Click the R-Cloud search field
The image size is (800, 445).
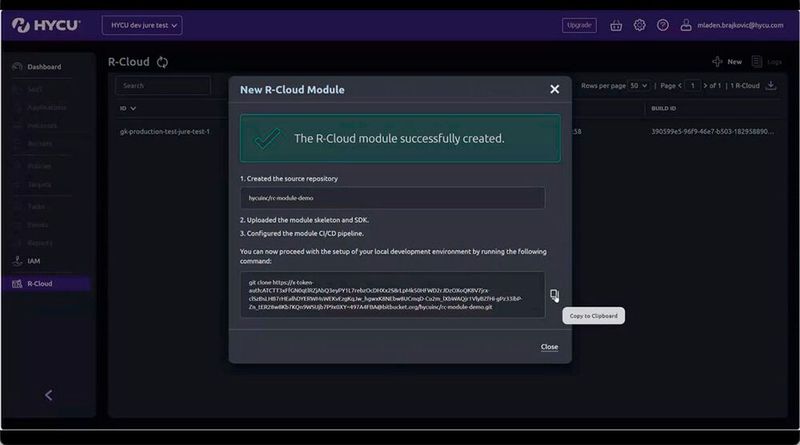(x=163, y=86)
